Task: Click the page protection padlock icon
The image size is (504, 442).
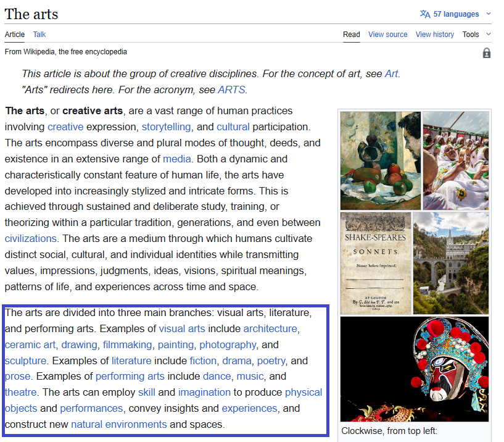Action: click(x=486, y=53)
